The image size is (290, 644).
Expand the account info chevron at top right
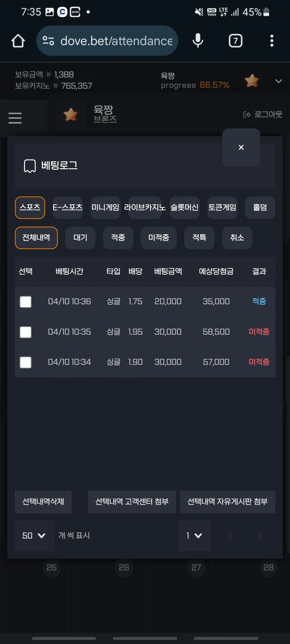[x=279, y=81]
